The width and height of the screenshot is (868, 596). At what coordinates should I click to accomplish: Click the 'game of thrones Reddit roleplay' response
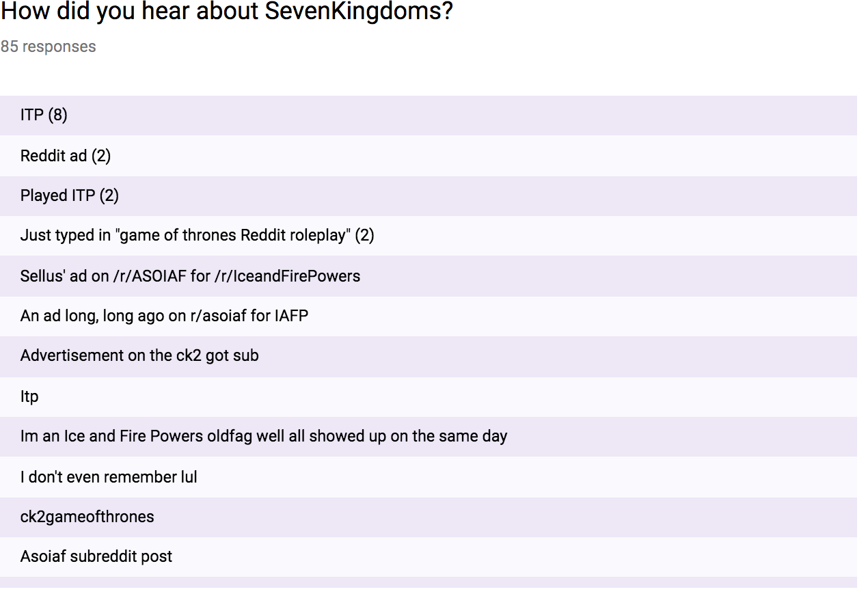[x=429, y=235]
